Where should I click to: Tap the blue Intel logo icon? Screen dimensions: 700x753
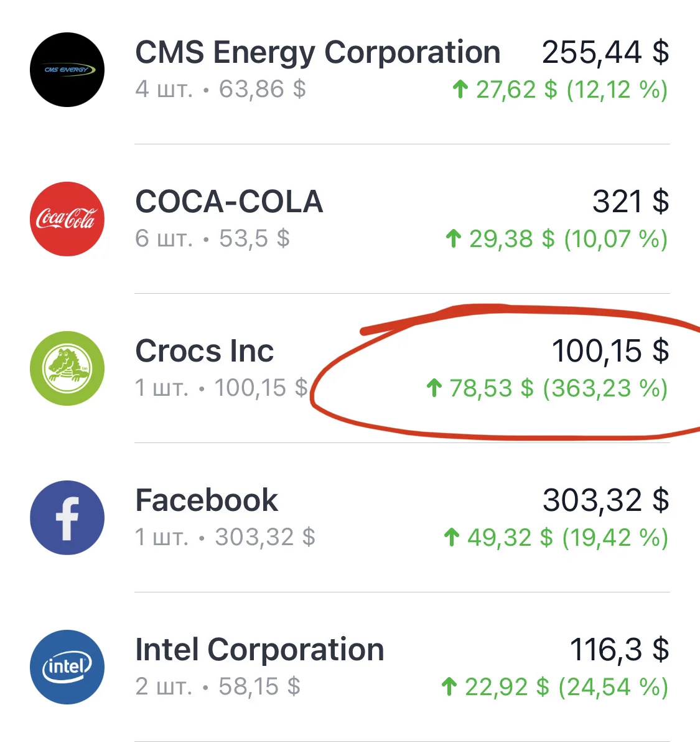[x=67, y=667]
